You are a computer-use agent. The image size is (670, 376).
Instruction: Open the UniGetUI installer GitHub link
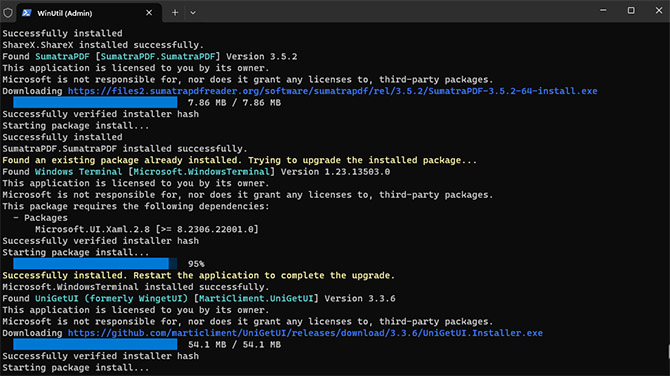click(x=305, y=333)
